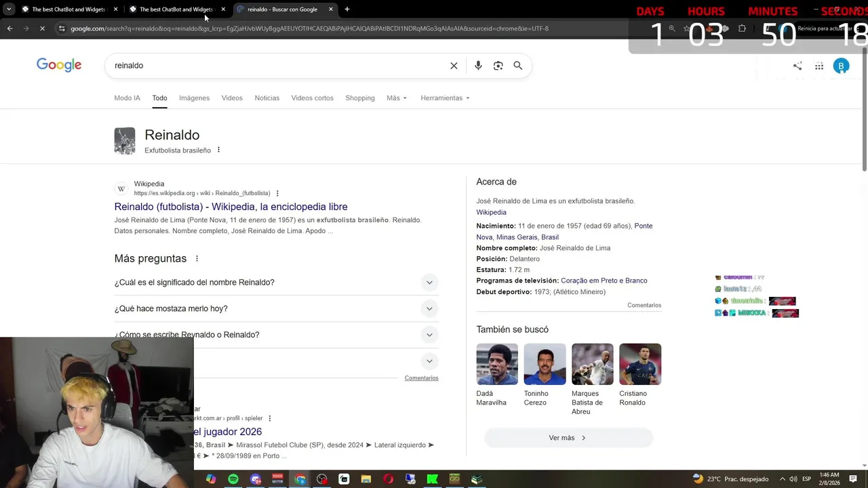
Task: Open Spotify from the taskbar
Action: coord(233,479)
